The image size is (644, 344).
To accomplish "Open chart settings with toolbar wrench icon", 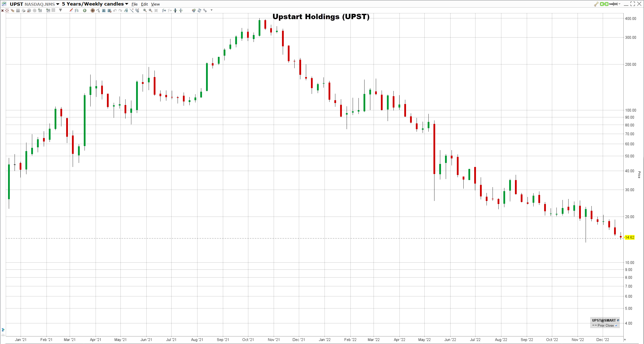I will tap(205, 10).
